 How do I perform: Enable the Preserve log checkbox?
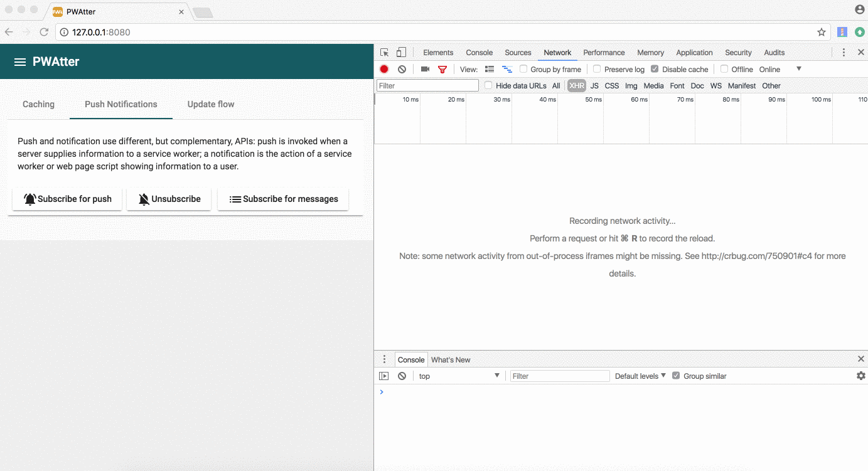(598, 69)
